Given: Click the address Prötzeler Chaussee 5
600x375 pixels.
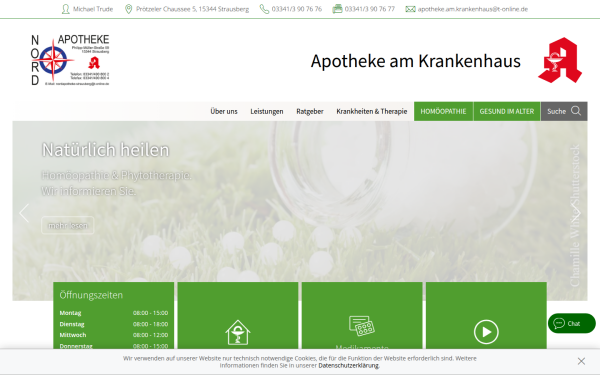Looking at the screenshot, I should click(x=192, y=9).
